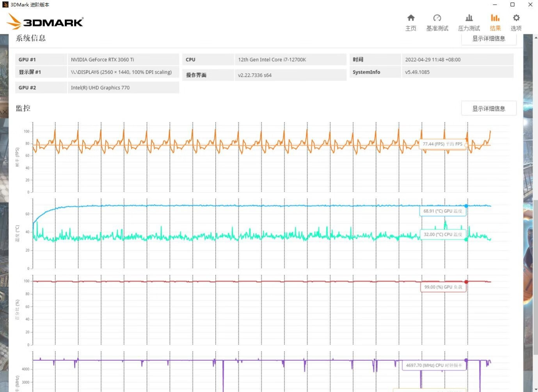Minimize the 3DMark window

click(x=495, y=5)
